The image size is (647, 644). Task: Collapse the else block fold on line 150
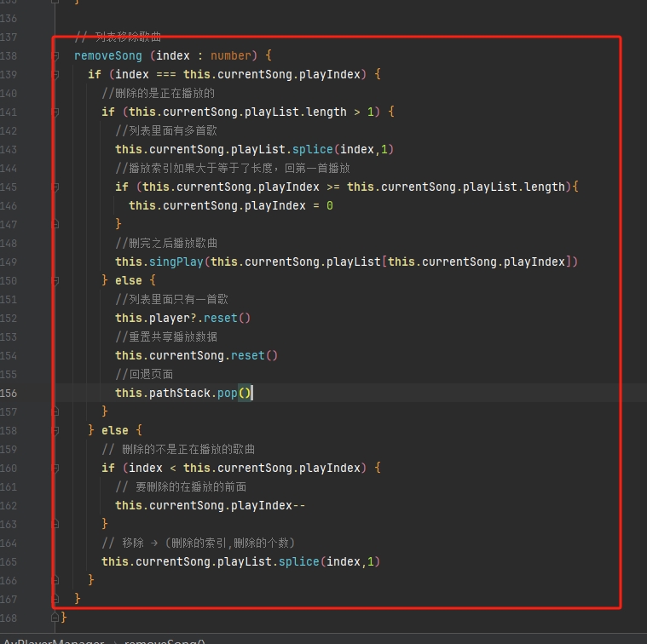[56, 281]
